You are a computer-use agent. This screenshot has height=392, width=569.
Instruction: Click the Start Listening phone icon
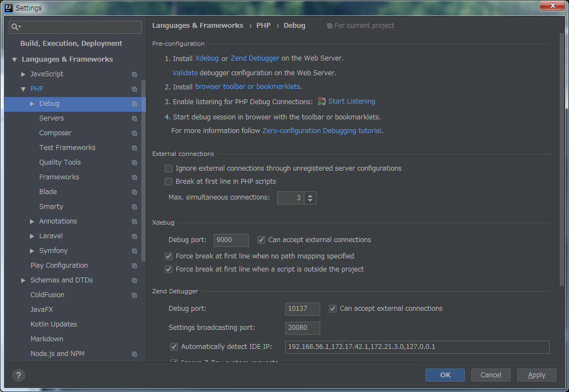click(x=321, y=101)
